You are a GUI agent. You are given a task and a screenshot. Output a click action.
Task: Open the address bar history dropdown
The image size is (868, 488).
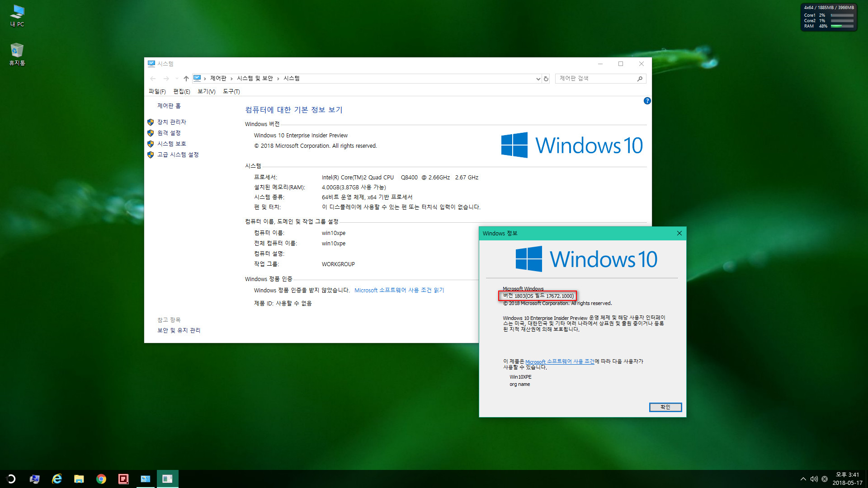tap(538, 79)
